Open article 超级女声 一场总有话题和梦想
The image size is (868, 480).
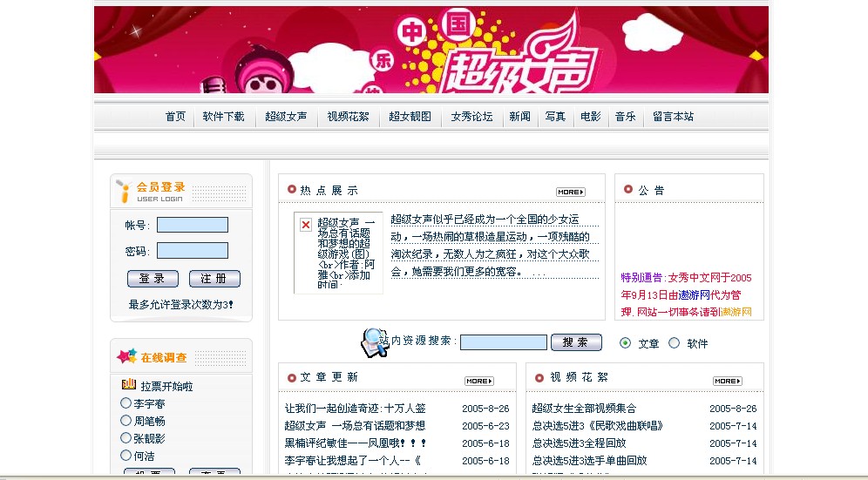click(355, 426)
